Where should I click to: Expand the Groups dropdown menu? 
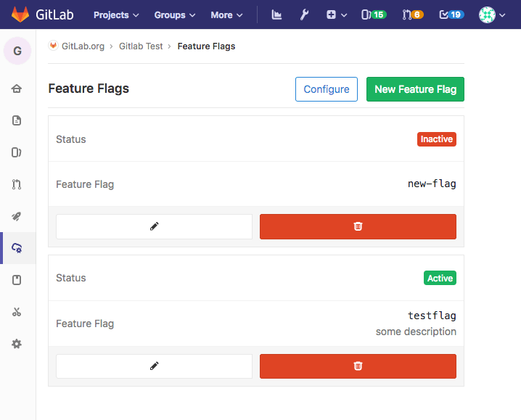point(175,15)
